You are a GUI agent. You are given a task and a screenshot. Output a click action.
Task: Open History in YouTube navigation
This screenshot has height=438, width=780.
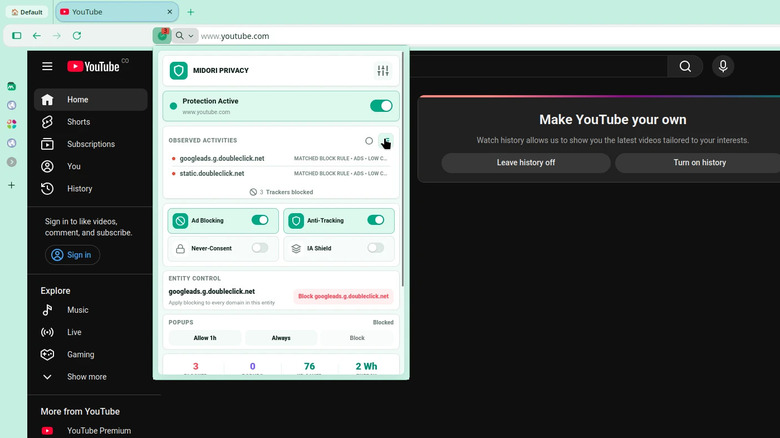(x=91, y=189)
